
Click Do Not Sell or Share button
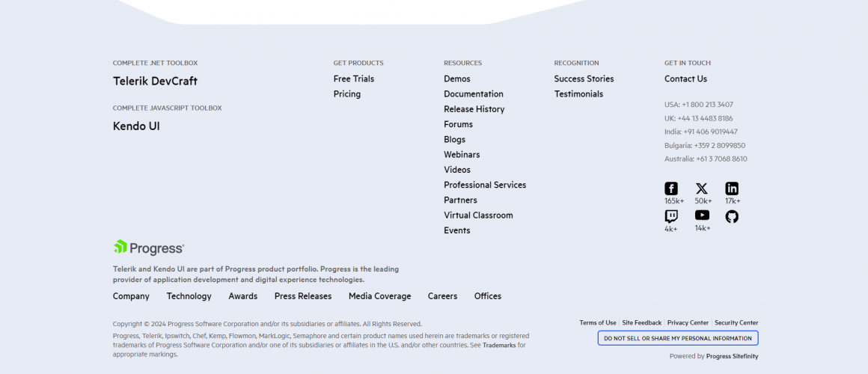[678, 338]
